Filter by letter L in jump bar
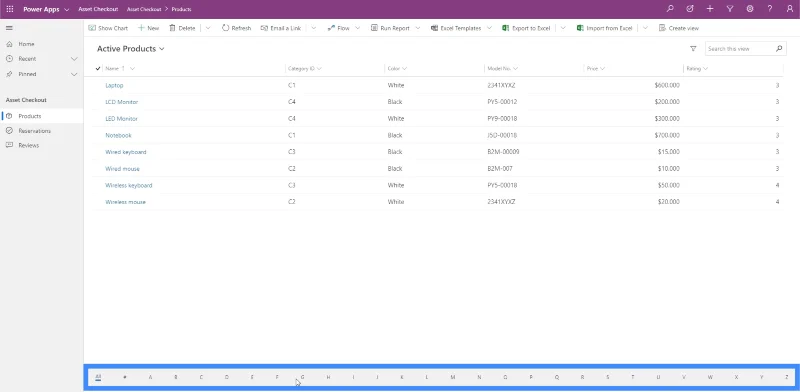Image resolution: width=800 pixels, height=392 pixels. point(427,377)
